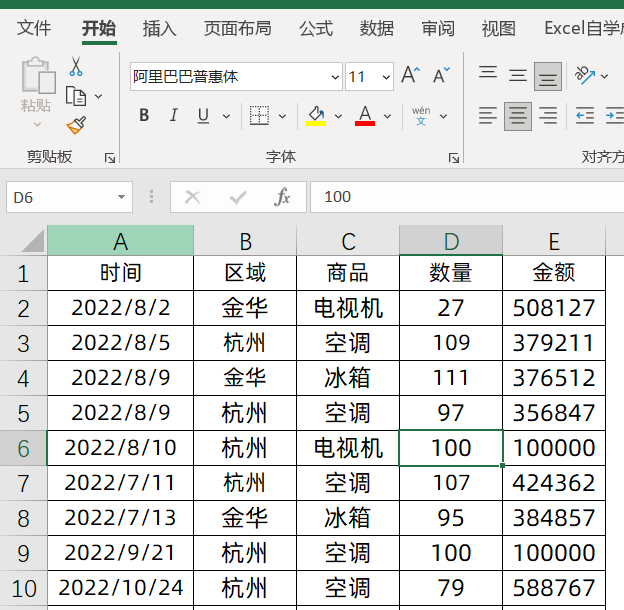Toggle Underline formatting
This screenshot has width=624, height=610.
(203, 116)
